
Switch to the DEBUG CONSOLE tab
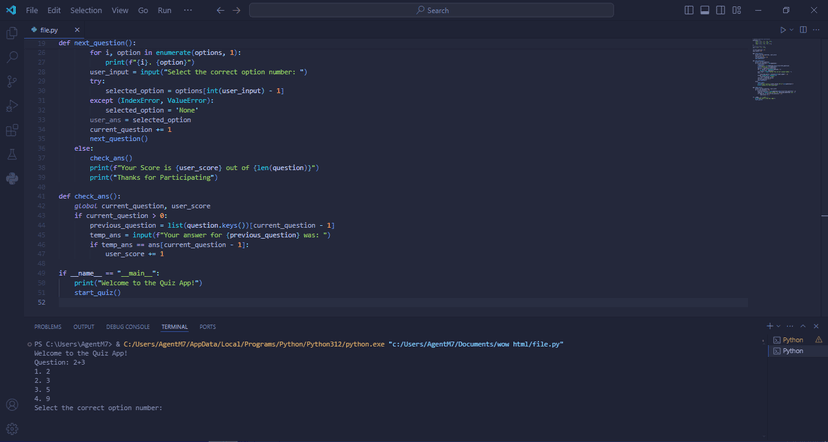(128, 327)
